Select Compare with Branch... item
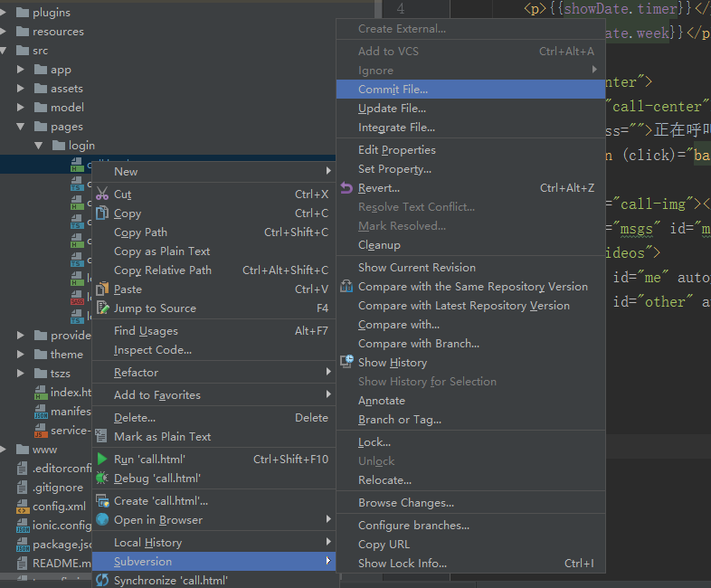The height and width of the screenshot is (588, 711). click(470, 344)
